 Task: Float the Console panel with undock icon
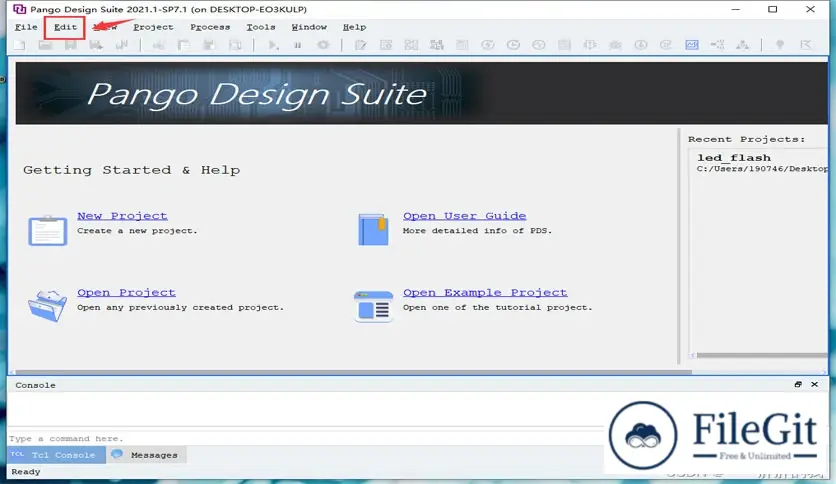coord(798,384)
